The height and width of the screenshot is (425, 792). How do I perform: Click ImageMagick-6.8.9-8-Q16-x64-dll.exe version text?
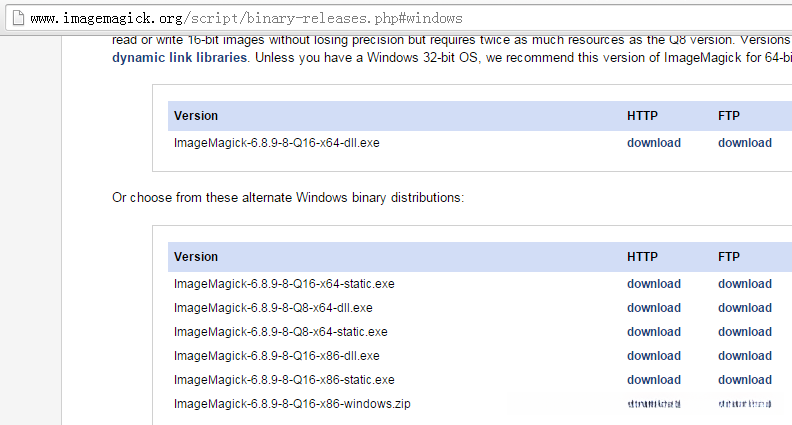click(x=277, y=143)
